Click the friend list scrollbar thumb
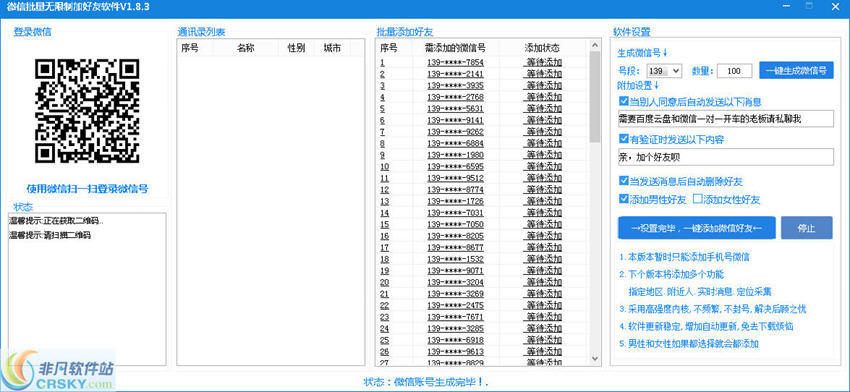 coord(595,97)
